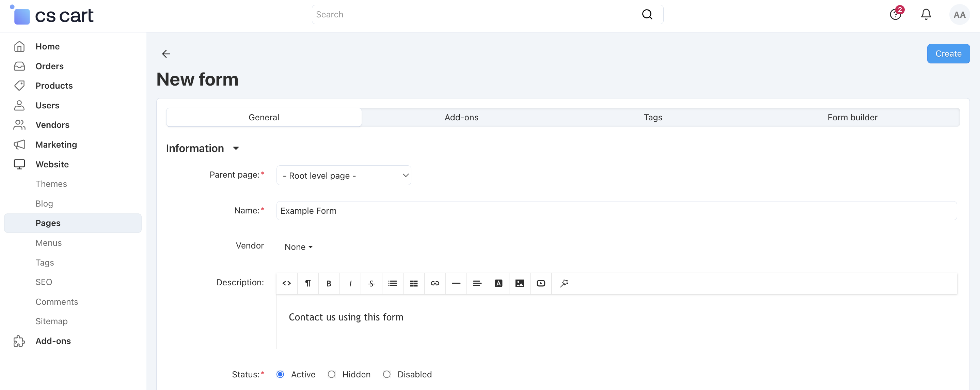Apply strikethrough in description editor
The image size is (980, 390).
tap(371, 283)
